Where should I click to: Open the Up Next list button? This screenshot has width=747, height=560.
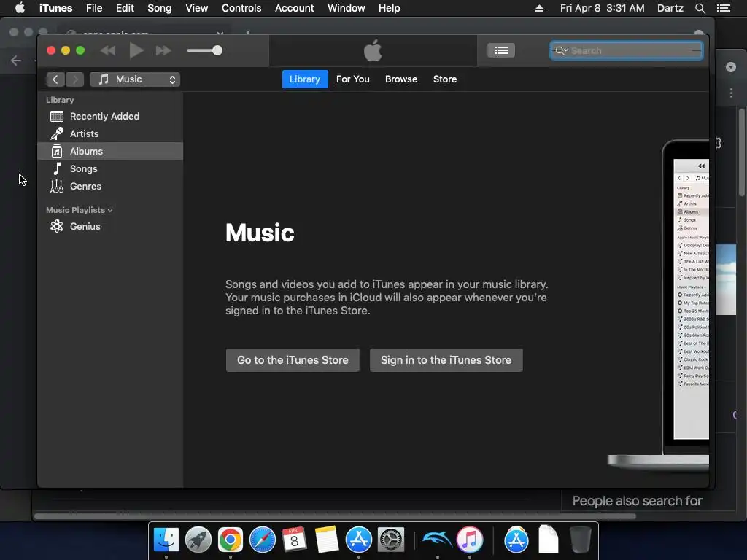click(500, 50)
